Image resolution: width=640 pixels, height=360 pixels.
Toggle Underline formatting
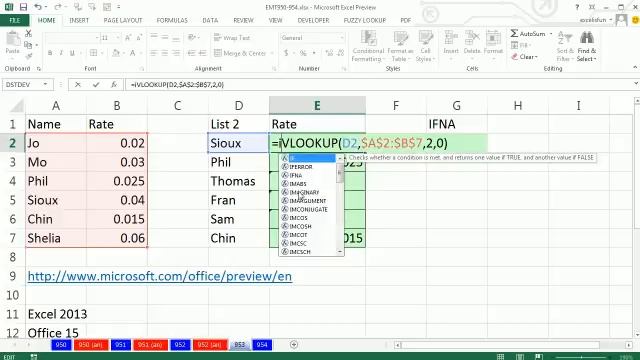pyautogui.click(x=72, y=53)
